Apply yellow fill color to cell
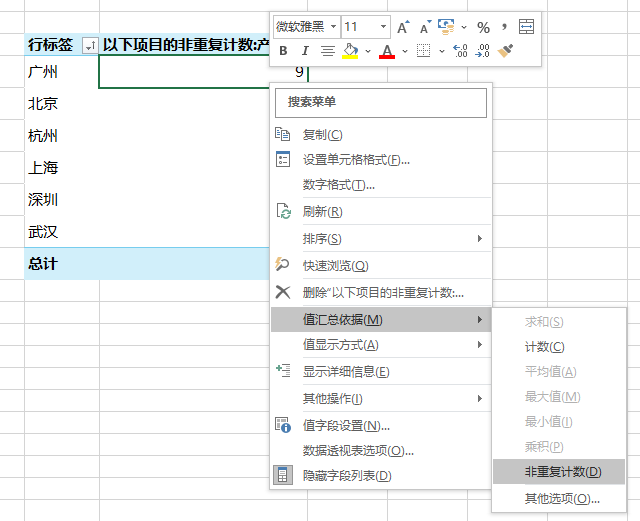Image resolution: width=640 pixels, height=521 pixels. click(350, 51)
